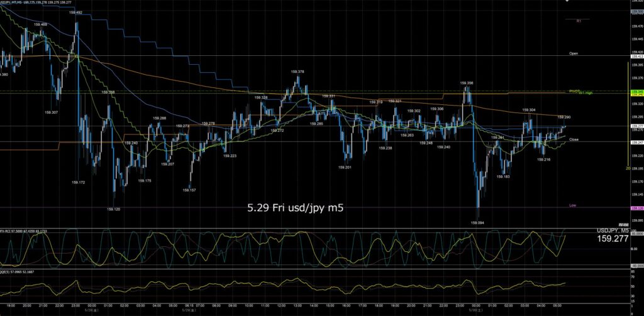Click the Close line label

(x=574, y=139)
